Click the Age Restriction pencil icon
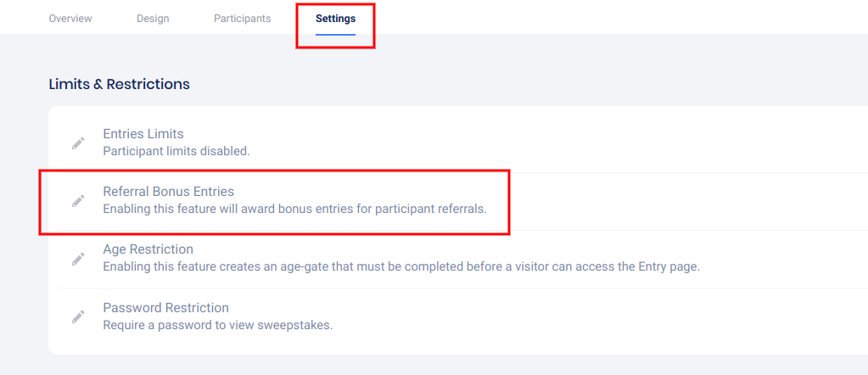Screen dimensions: 868x375 click(x=78, y=259)
